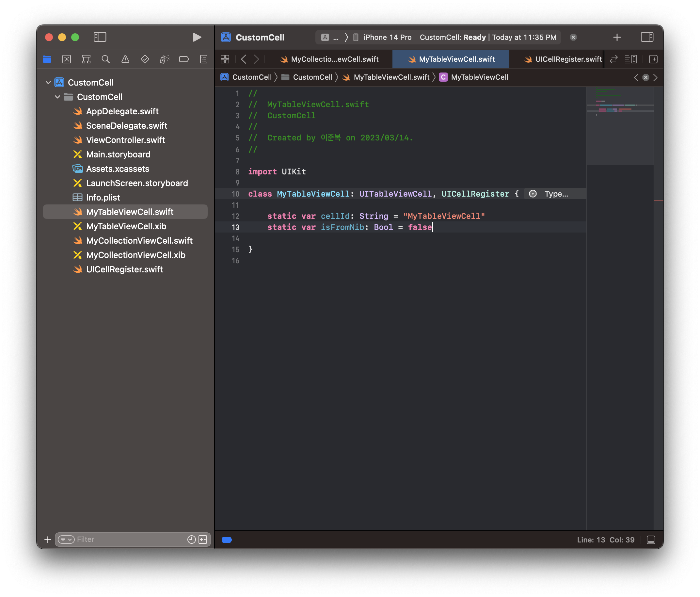The height and width of the screenshot is (597, 700).
Task: Click the Run play button
Action: point(197,37)
